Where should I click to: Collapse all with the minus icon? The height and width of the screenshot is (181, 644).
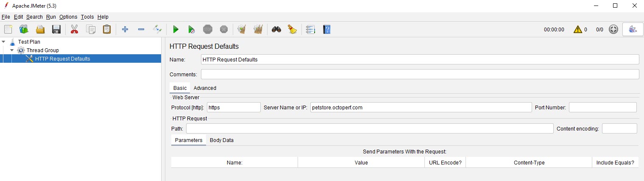pyautogui.click(x=141, y=29)
